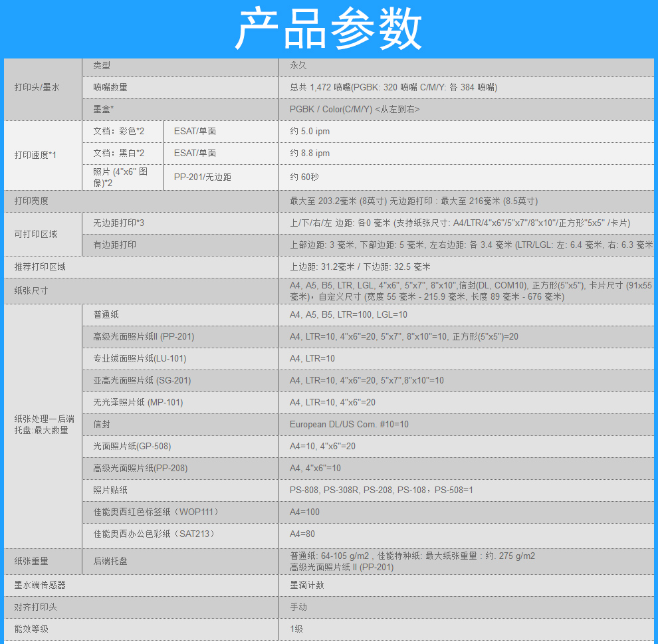This screenshot has height=644, width=658.
Task: Select the 约 5.0 ipm speed value
Action: pyautogui.click(x=310, y=132)
